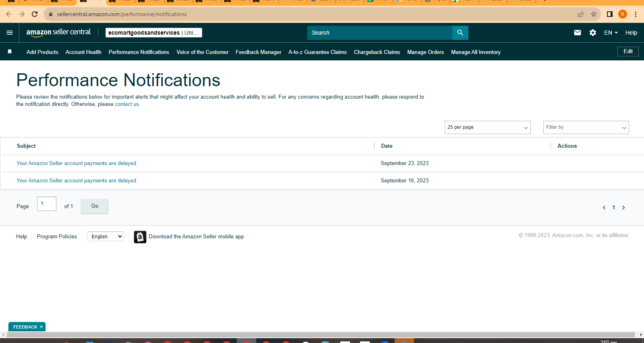Click the Date column header

click(x=387, y=146)
